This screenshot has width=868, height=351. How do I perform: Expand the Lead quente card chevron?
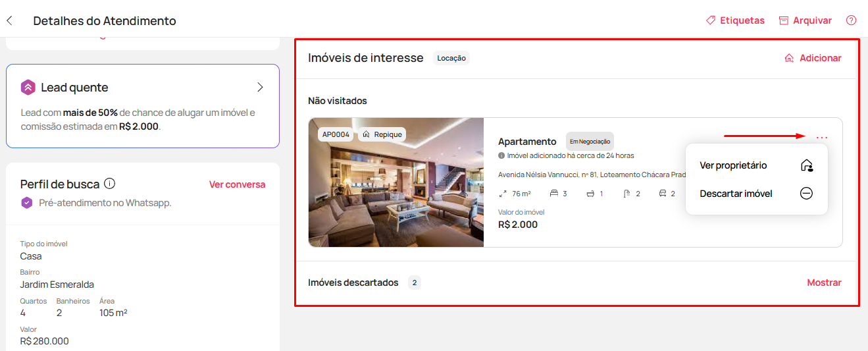[260, 87]
